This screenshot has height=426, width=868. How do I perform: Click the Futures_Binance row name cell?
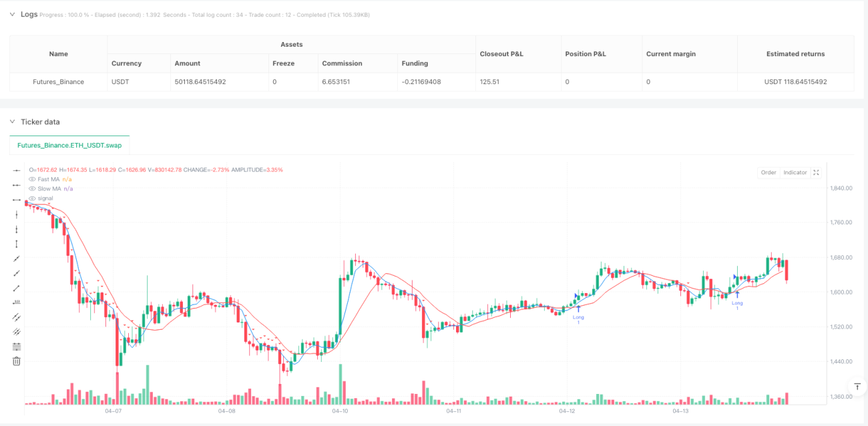[59, 82]
